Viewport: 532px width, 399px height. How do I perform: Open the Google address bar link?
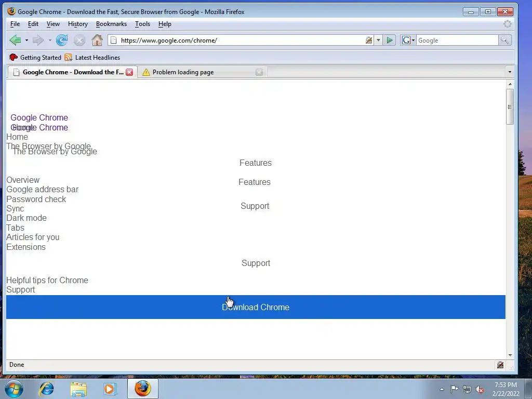(x=43, y=190)
